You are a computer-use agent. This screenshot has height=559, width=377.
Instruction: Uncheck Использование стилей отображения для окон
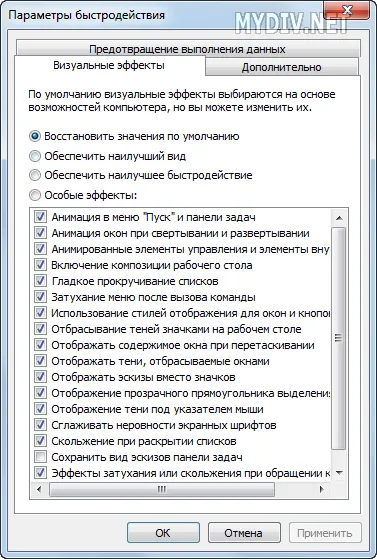point(40,313)
